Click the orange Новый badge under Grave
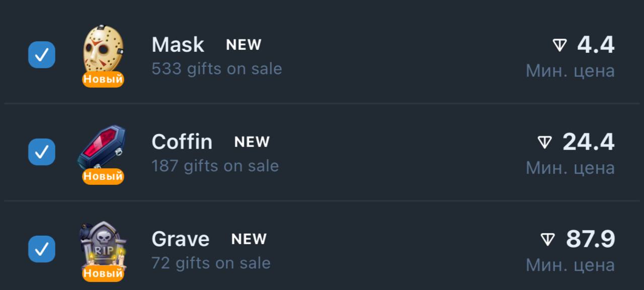The image size is (644, 290). click(103, 273)
